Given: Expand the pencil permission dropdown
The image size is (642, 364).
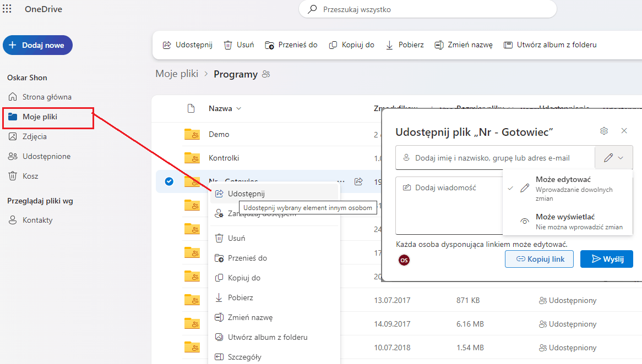Looking at the screenshot, I should (x=614, y=157).
